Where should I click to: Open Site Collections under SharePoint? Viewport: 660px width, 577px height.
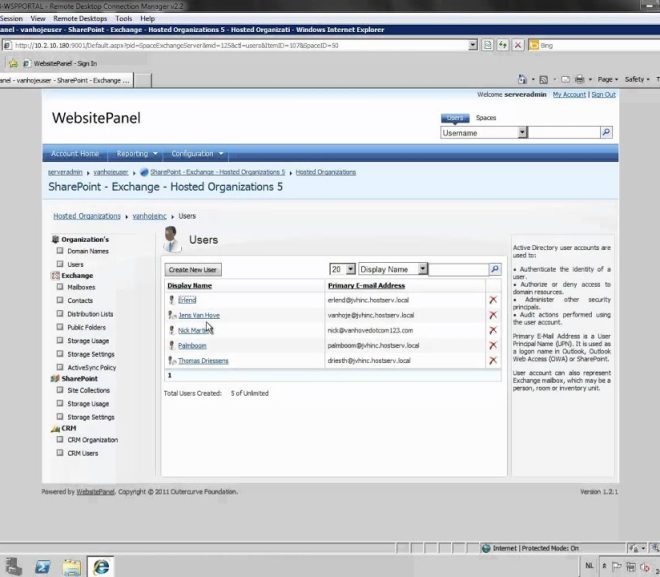88,390
